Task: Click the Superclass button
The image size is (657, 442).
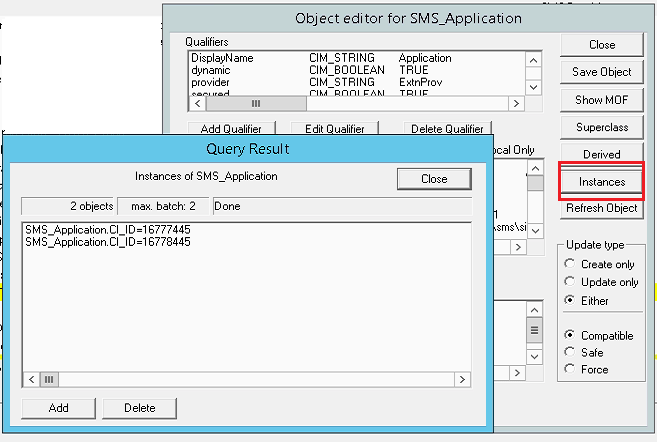Action: 601,127
